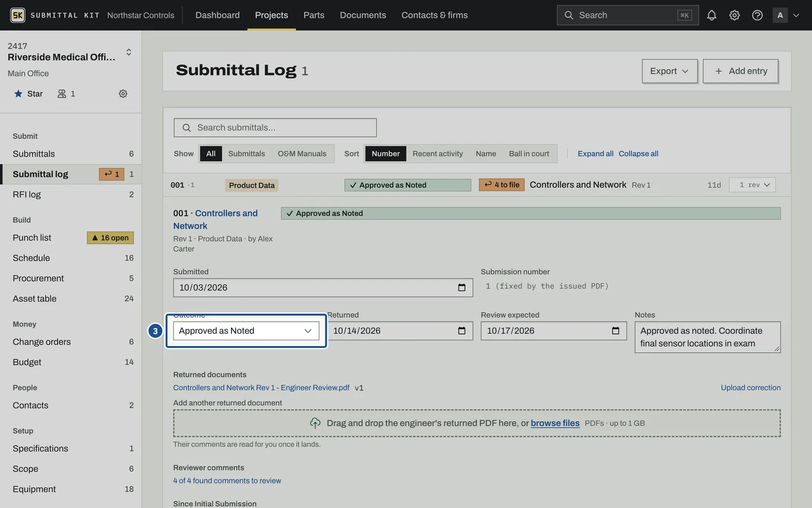
Task: Star the Riverside Medical project
Action: 28,93
